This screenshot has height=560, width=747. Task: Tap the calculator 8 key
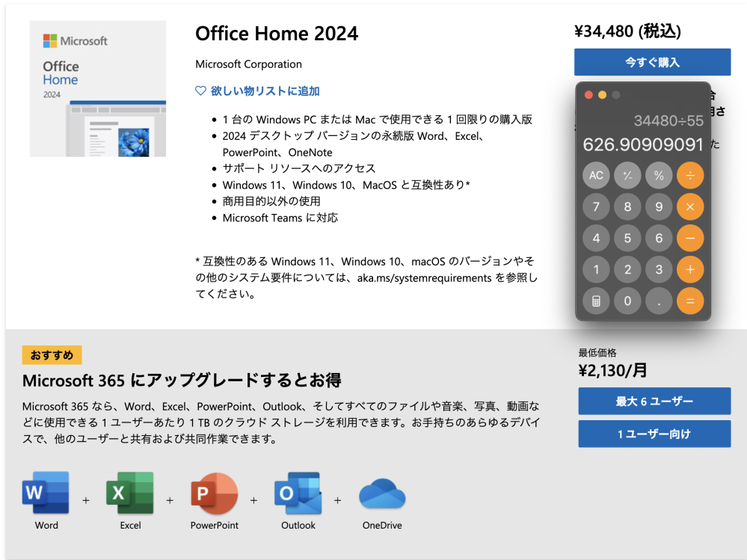[627, 206]
